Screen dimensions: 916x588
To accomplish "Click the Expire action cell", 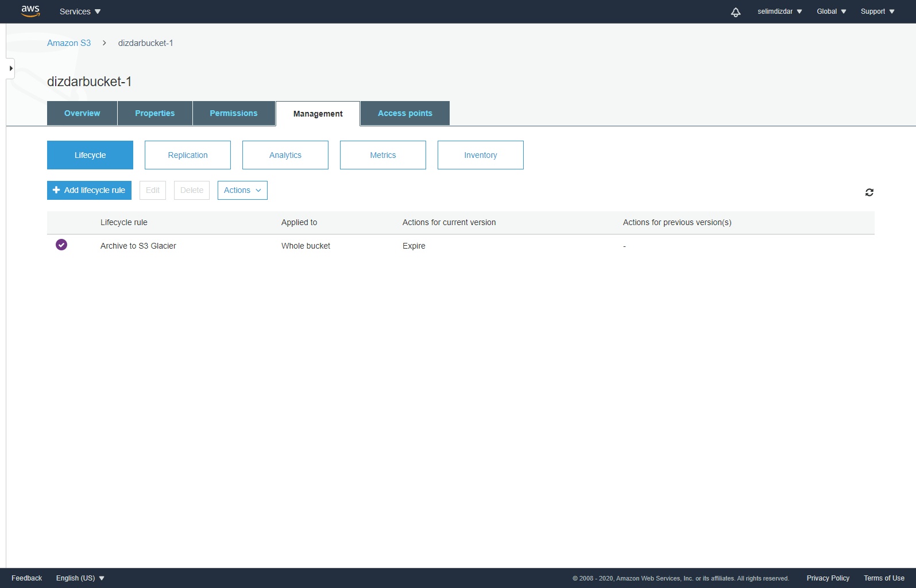I will 414,246.
